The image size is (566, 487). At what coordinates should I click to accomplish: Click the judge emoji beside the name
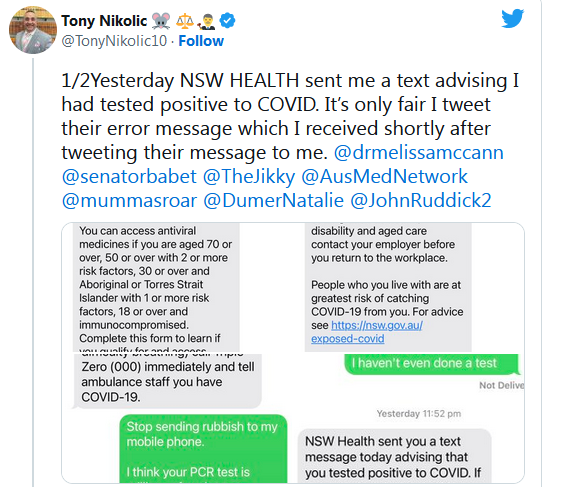pyautogui.click(x=206, y=21)
